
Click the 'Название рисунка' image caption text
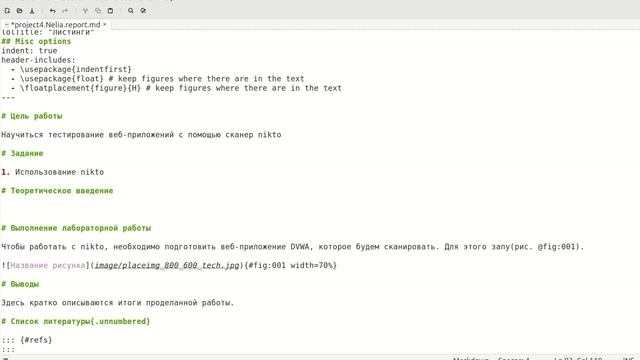(48, 265)
